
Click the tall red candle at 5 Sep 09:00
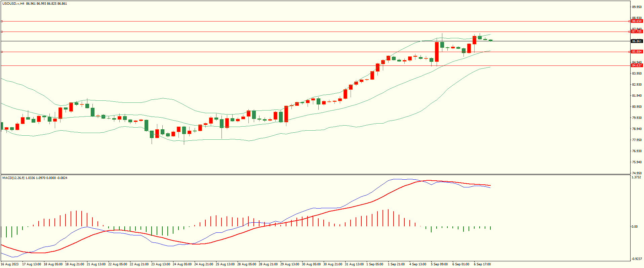437,52
